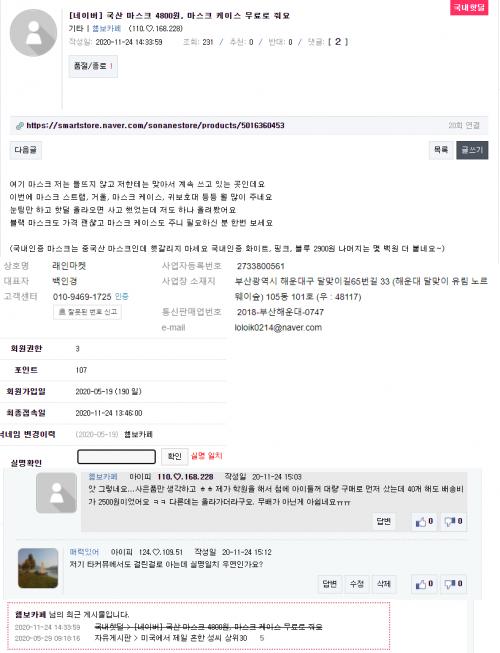Open the 머럭있어 landscape profile picture
500x653 pixels.
pos(38,568)
